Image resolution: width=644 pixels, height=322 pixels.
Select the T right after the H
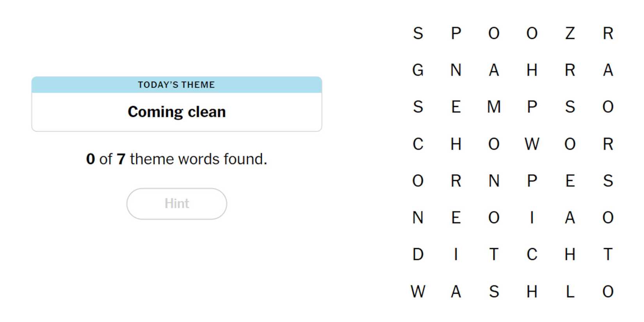(x=608, y=254)
